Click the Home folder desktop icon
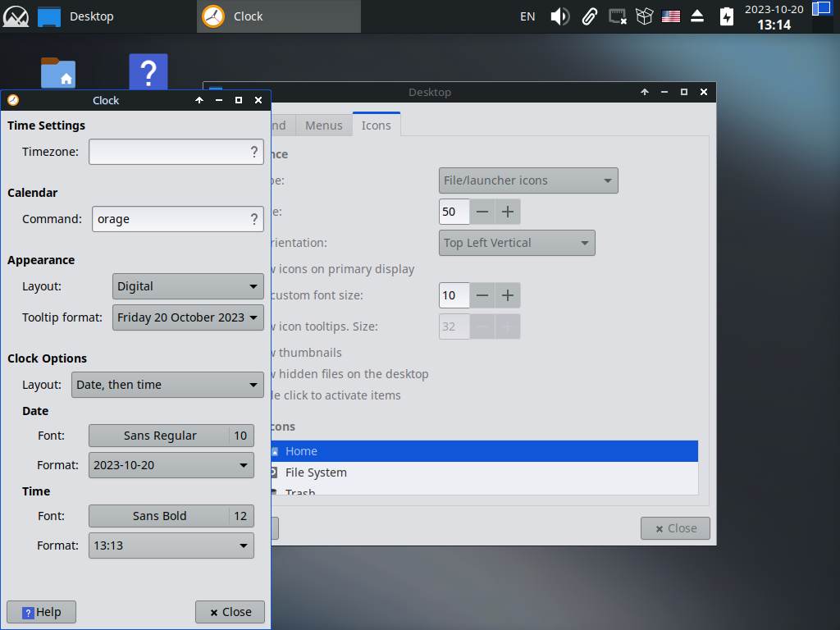This screenshot has height=630, width=840. point(57,73)
